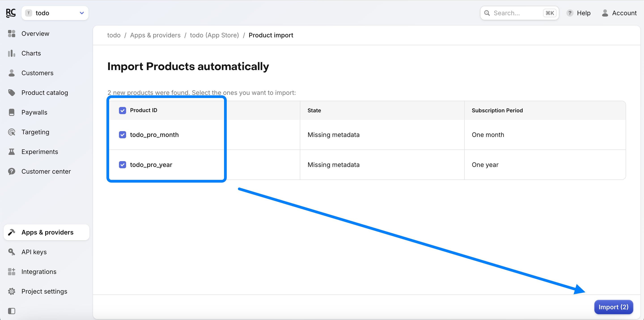Uncheck the todo_pro_year checkbox
Image resolution: width=644 pixels, height=320 pixels.
(x=123, y=165)
